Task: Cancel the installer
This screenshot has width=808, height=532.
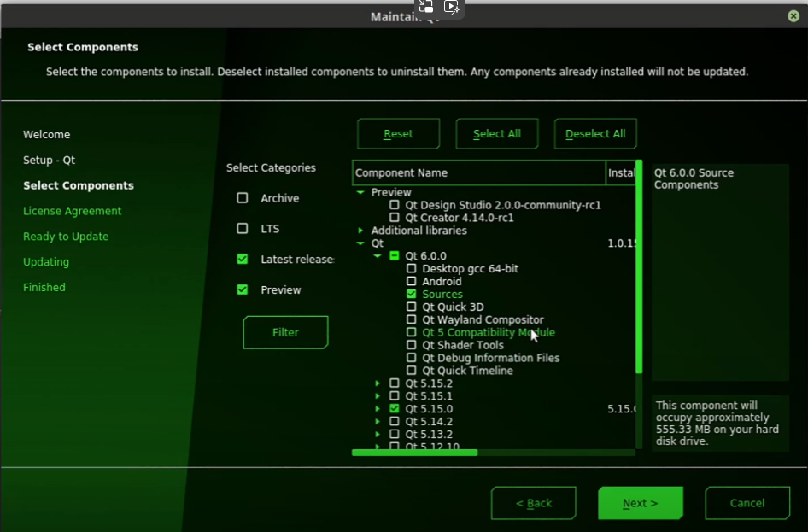Action: [x=747, y=503]
